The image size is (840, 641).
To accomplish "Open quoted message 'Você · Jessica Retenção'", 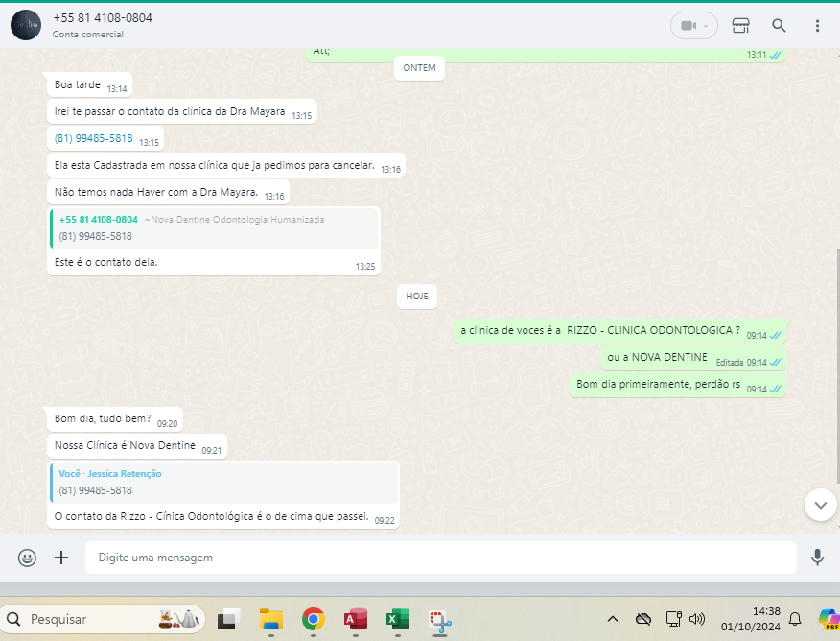I will [x=224, y=483].
